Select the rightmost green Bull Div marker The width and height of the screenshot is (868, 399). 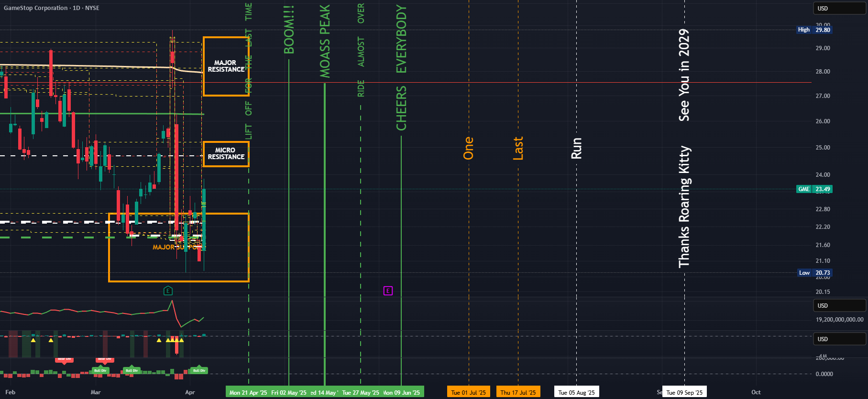199,370
